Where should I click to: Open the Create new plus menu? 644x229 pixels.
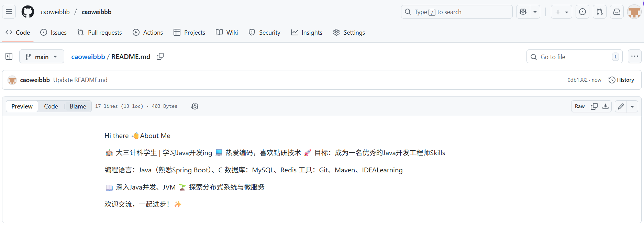click(x=562, y=12)
